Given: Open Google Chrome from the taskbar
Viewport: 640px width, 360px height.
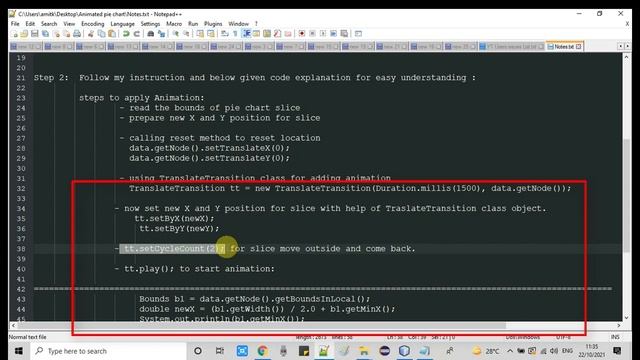Looking at the screenshot, I should tap(262, 351).
